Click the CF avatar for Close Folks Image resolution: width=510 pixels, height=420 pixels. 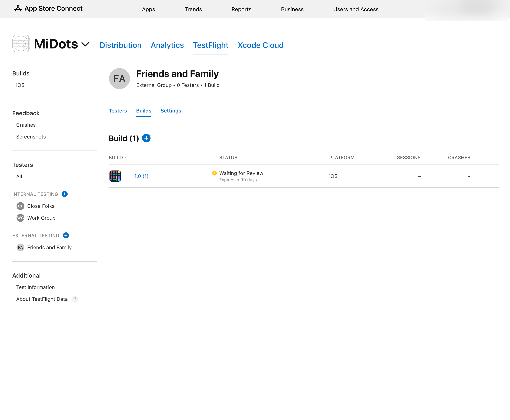[x=20, y=206]
